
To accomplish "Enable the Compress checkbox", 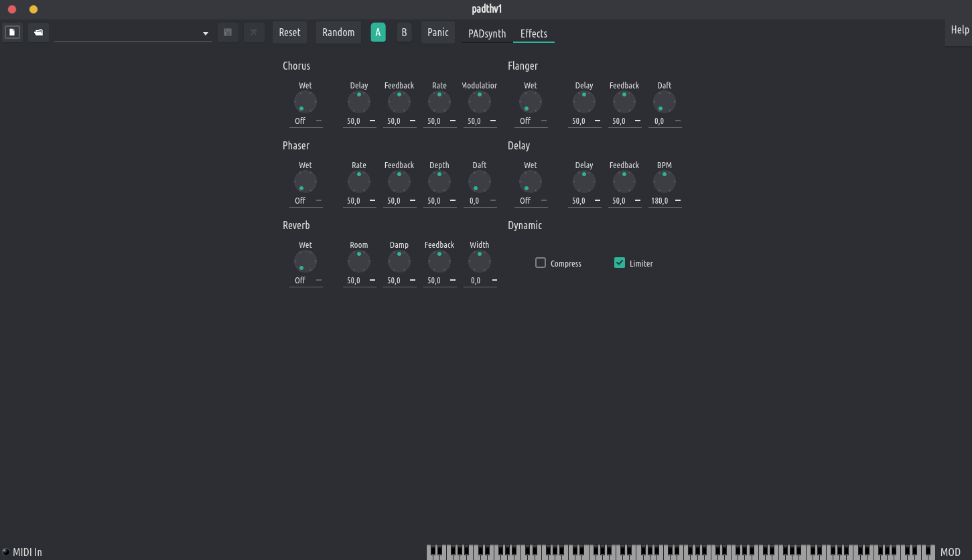I will tap(541, 263).
